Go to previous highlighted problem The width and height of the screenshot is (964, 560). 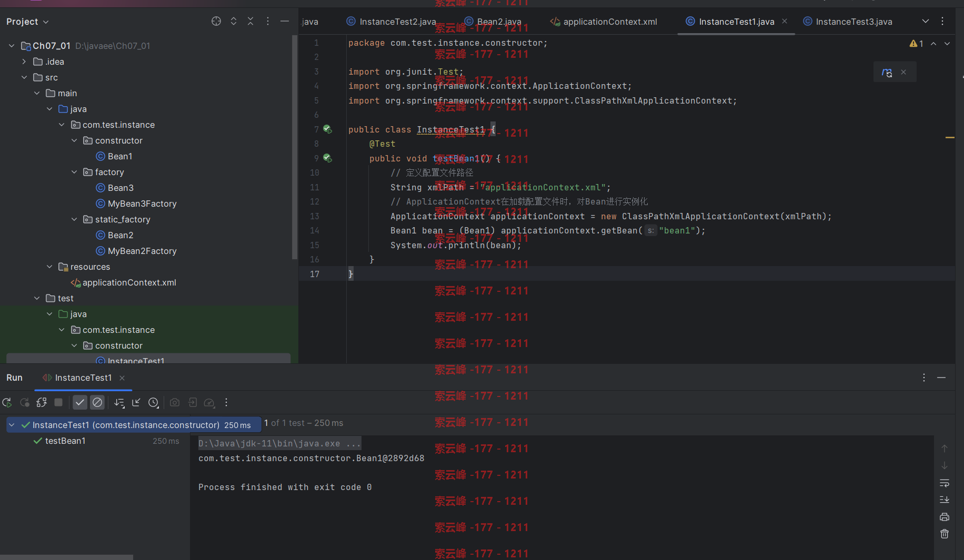[x=933, y=44]
